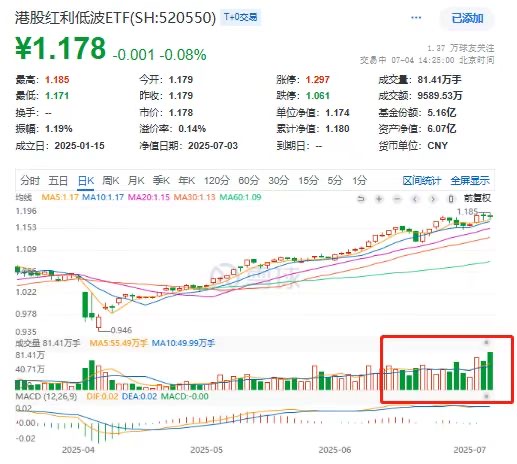
Task: Click the 2025-05 date axis label
Action: click(x=206, y=450)
